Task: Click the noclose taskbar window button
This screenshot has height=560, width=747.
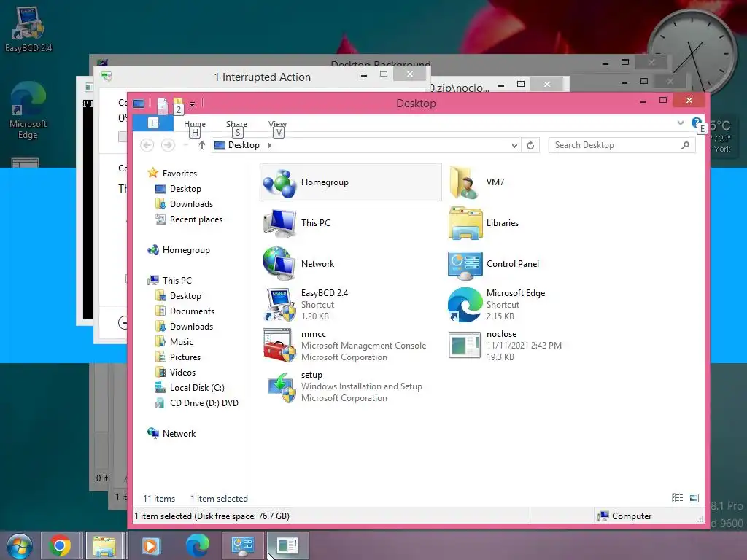Action: (x=287, y=545)
